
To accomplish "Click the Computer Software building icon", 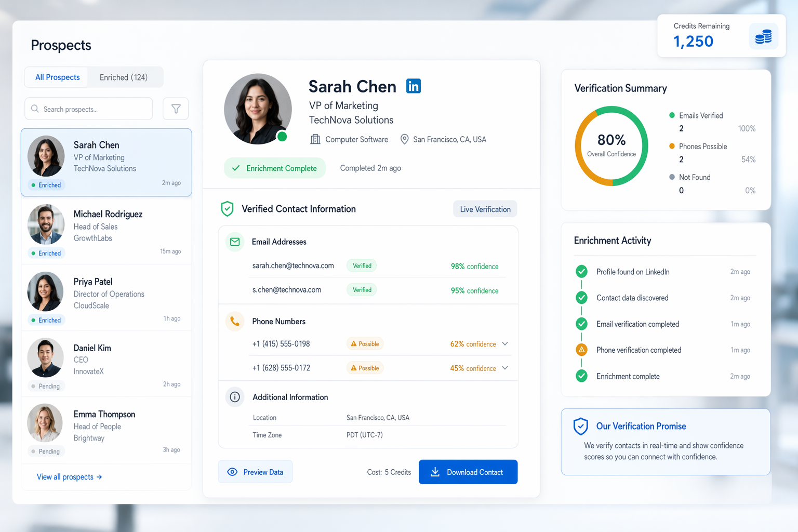I will [315, 139].
